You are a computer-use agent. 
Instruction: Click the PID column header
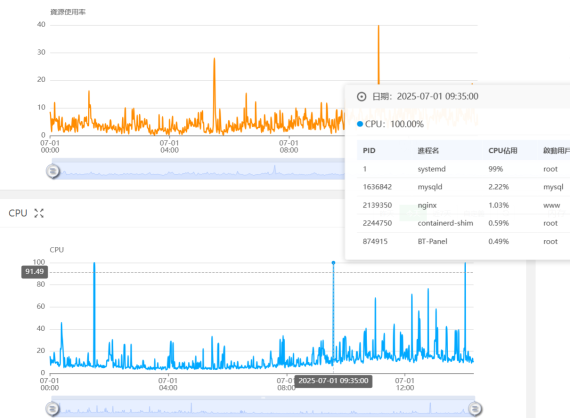(369, 150)
